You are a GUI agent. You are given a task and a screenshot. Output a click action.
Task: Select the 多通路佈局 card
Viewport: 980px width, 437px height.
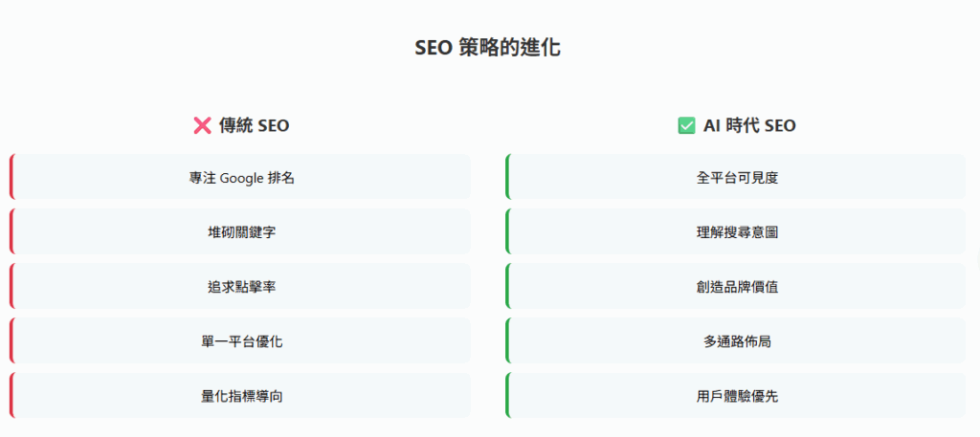tap(737, 340)
